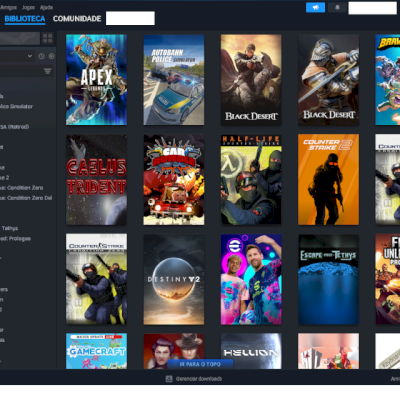Viewport: 400px width, 400px height.
Task: Switch to the COMUNIDADE tab
Action: tap(77, 19)
